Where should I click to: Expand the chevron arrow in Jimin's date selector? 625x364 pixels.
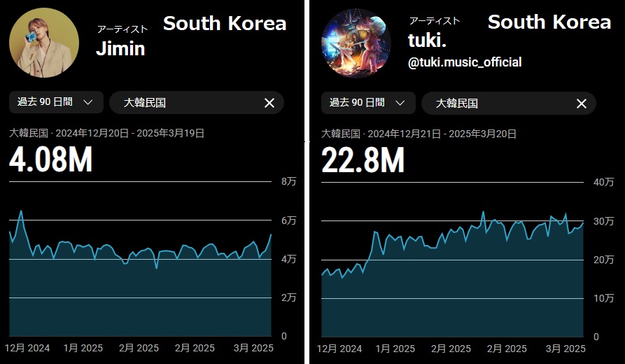[x=88, y=102]
